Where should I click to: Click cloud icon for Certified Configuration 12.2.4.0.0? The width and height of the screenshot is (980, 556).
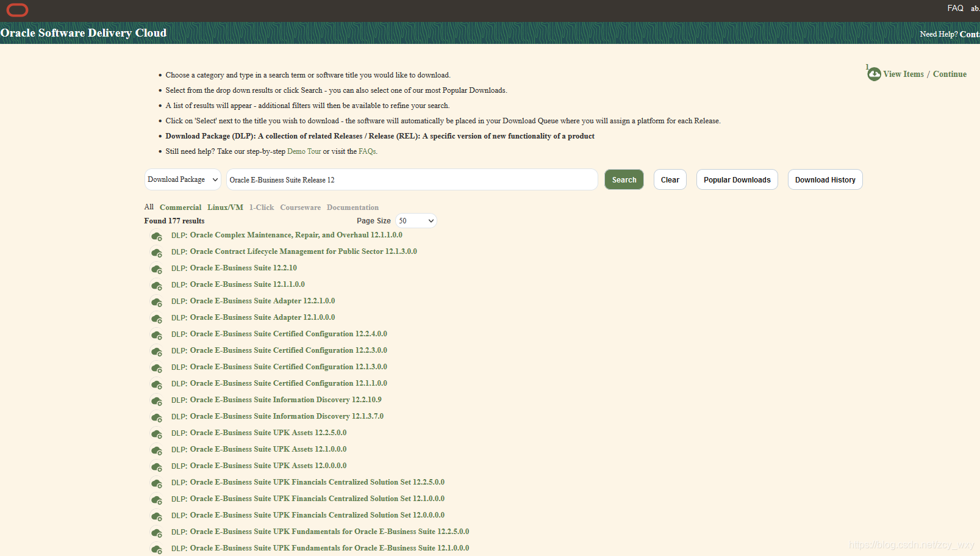157,335
